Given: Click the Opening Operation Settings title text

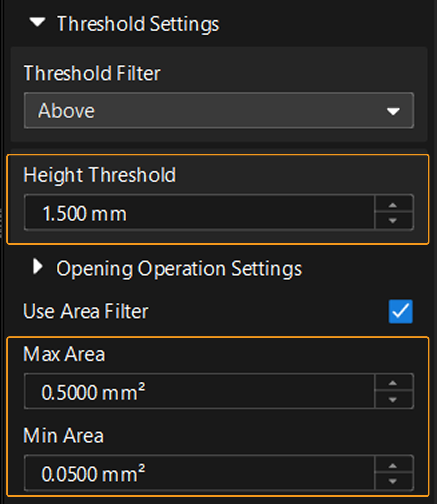Looking at the screenshot, I should (x=179, y=269).
